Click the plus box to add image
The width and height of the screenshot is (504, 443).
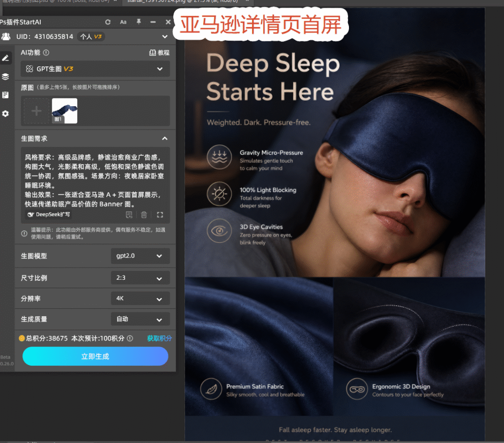(36, 111)
